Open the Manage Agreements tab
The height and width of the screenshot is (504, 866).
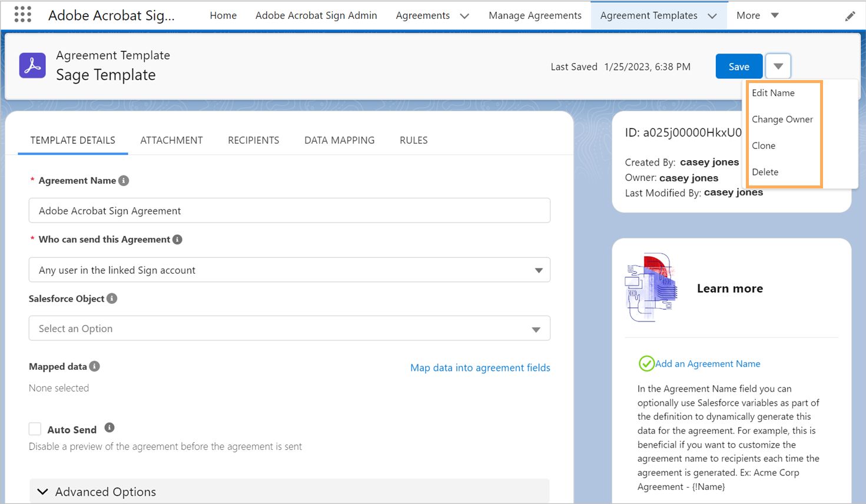[535, 15]
